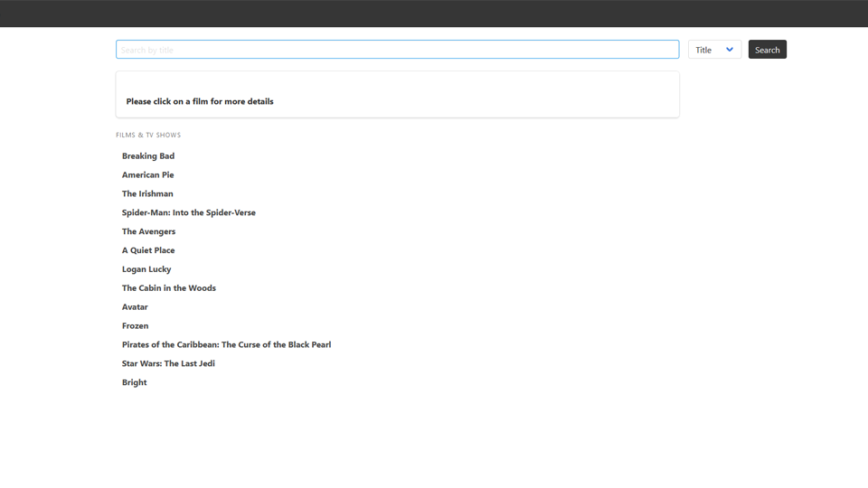Screen dimensions: 868x488
Task: Open the Breaking Bad entry
Action: (147, 156)
